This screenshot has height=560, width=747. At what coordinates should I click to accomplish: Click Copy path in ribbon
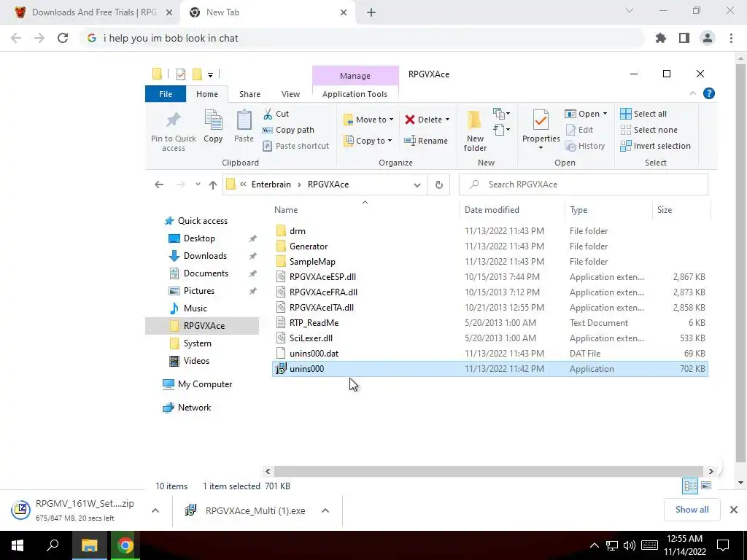pos(288,130)
